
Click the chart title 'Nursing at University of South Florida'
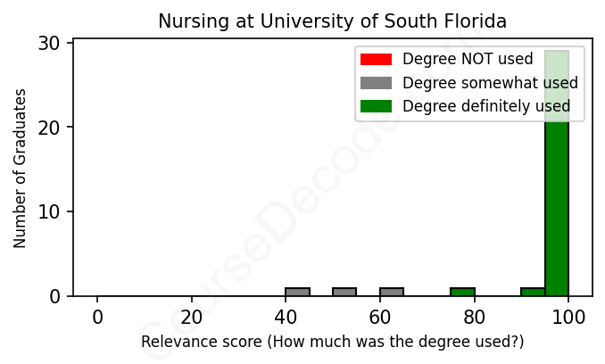pos(332,21)
